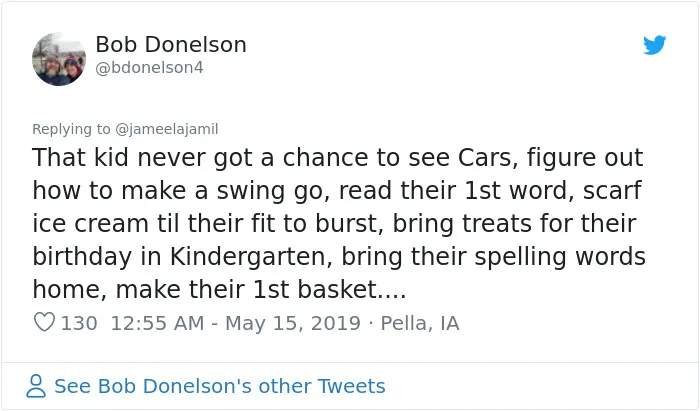This screenshot has height=411, width=700.
Task: Click the phrase 'spelling words' in tweet
Action: (x=560, y=257)
